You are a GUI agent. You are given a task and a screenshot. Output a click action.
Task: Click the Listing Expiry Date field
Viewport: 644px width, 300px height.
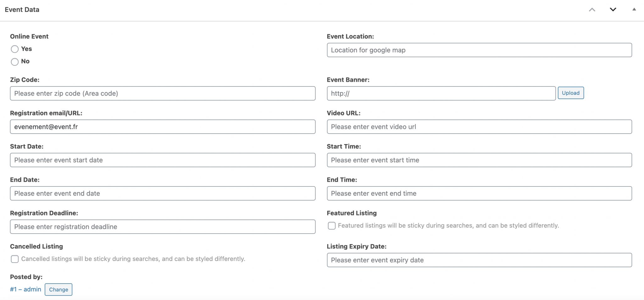coord(479,260)
